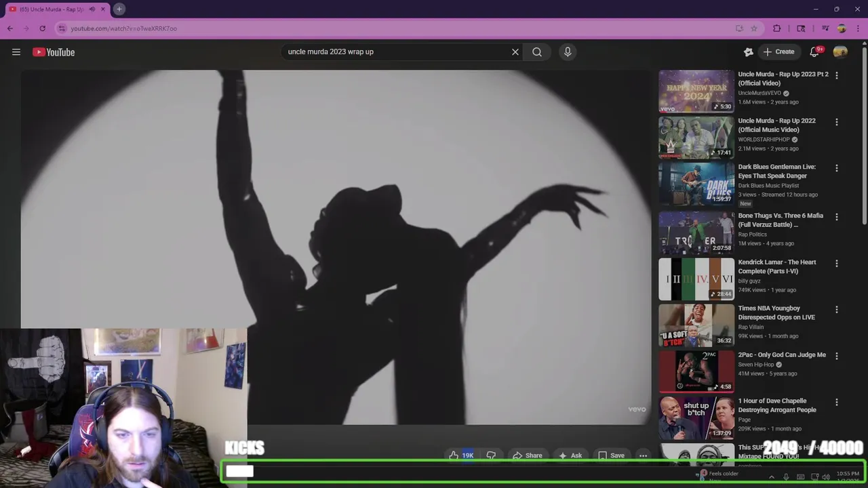Open Rap Up 2023 Pt 2 thumbnail
Screen dimensions: 868x488
tap(696, 91)
